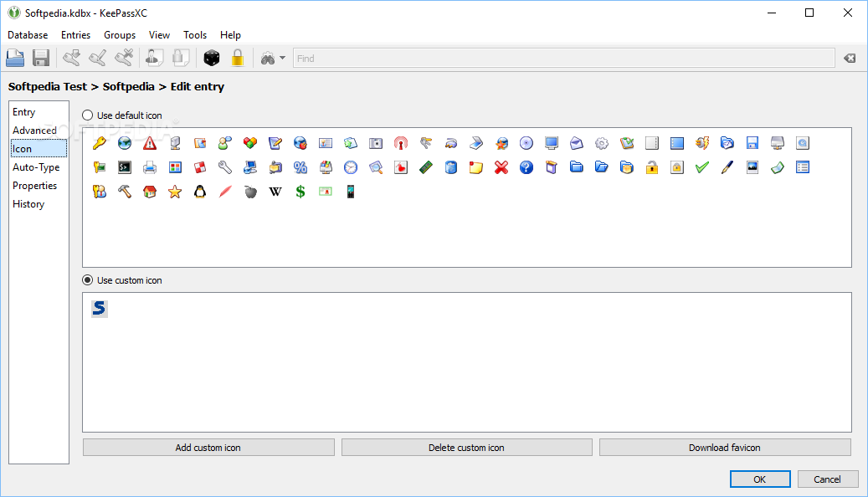
Task: Open search binoculars icon
Action: point(268,58)
